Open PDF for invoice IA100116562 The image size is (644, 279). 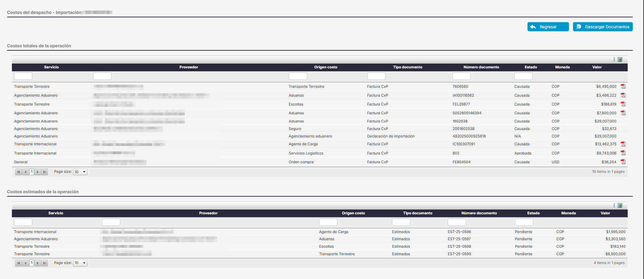(x=623, y=95)
